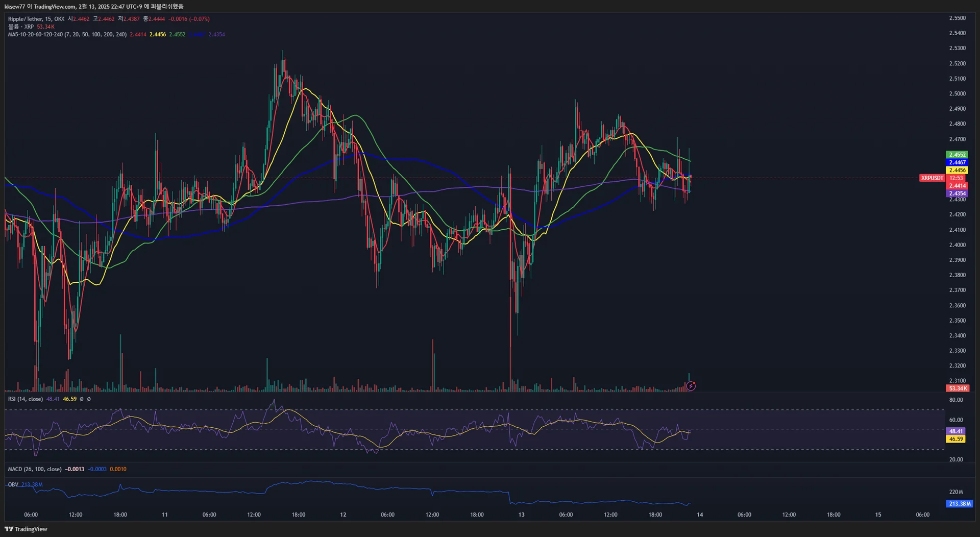Click the purple 2.4354 price tag on the axis

[x=957, y=193]
